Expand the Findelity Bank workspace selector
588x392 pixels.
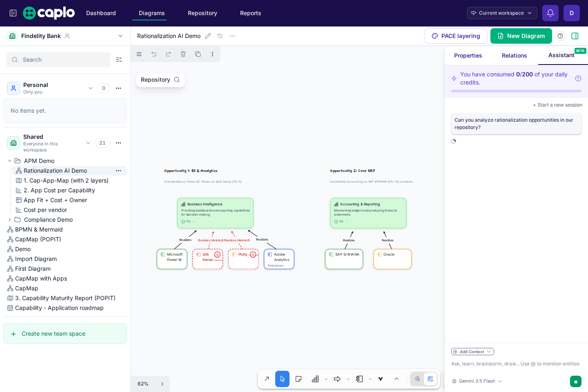pos(120,36)
